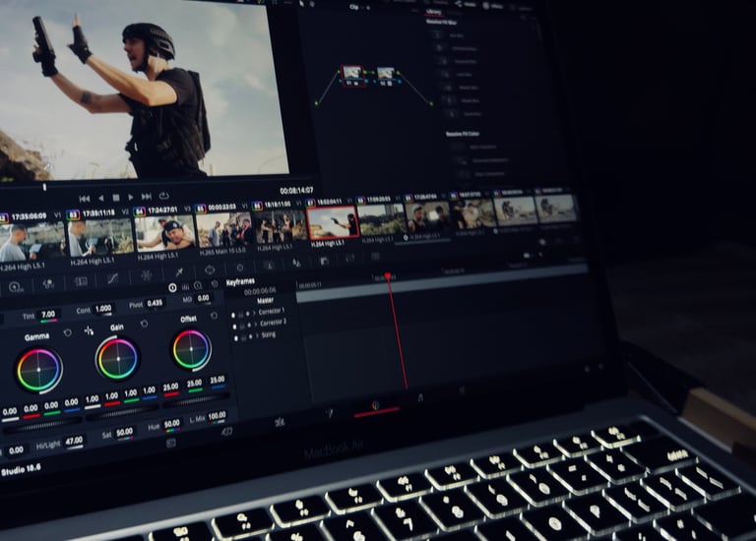Reset all primaries wheels icon
Screen dimensions: 756x541
coord(215,284)
